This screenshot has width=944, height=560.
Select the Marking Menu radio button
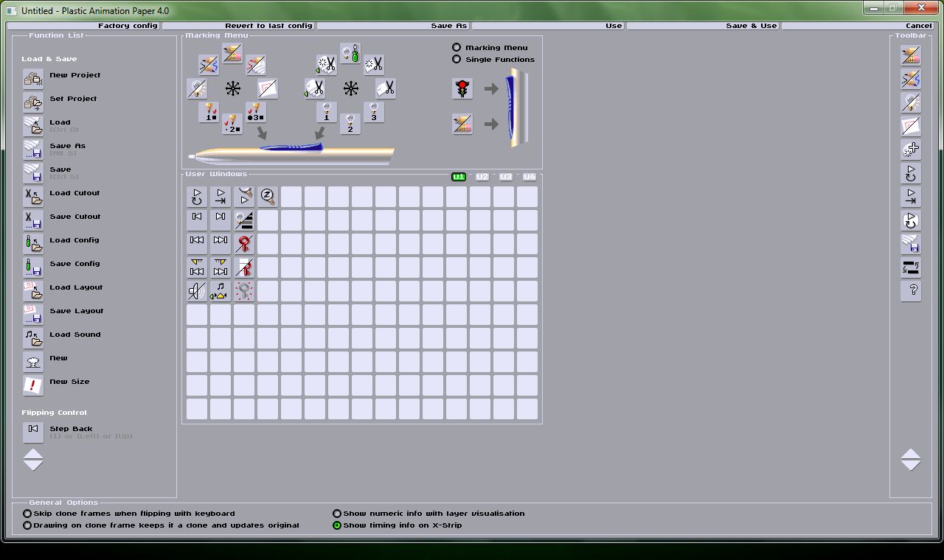click(x=457, y=47)
